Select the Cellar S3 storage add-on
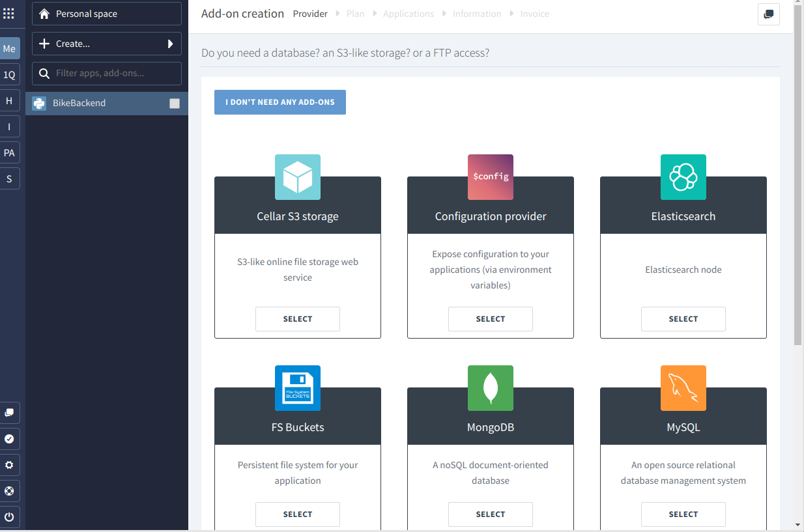Viewport: 804px width, 532px height. click(298, 319)
